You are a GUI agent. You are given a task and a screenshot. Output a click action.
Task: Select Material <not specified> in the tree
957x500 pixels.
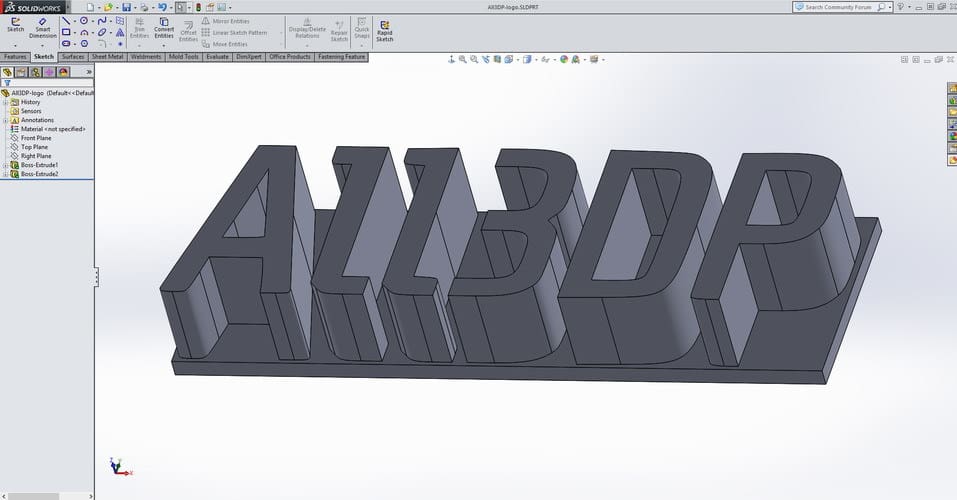click(48, 129)
